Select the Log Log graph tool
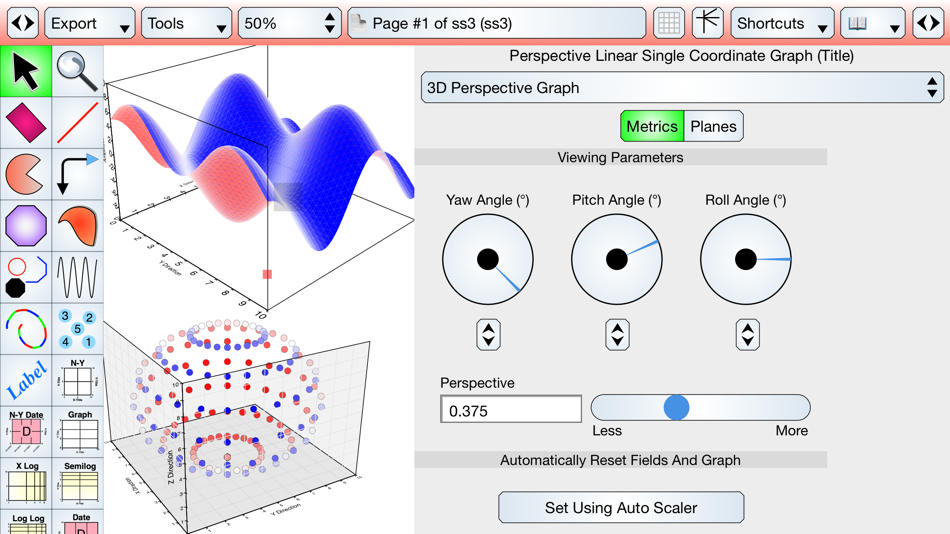Image resolution: width=950 pixels, height=534 pixels. (26, 522)
